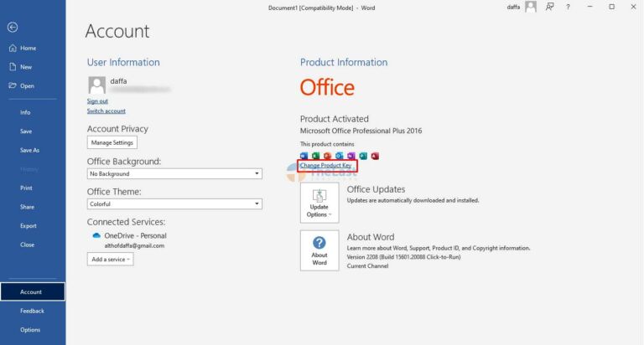644x345 pixels.
Task: Click the Version 2208 build text
Action: tap(403, 257)
